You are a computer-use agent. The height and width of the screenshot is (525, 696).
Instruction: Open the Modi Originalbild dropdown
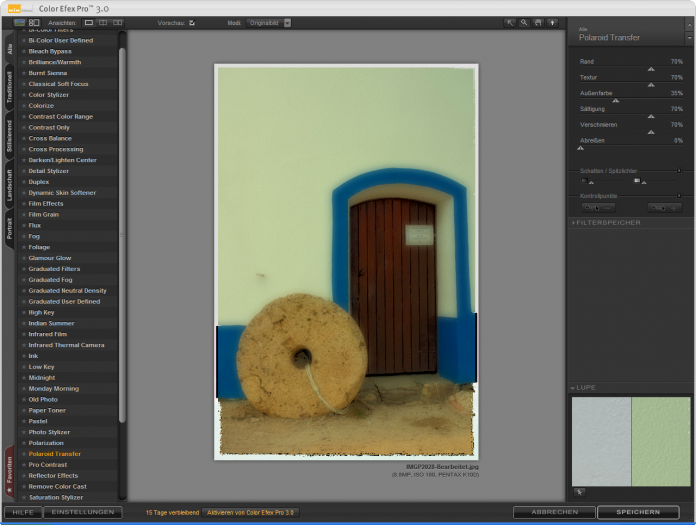coord(268,22)
